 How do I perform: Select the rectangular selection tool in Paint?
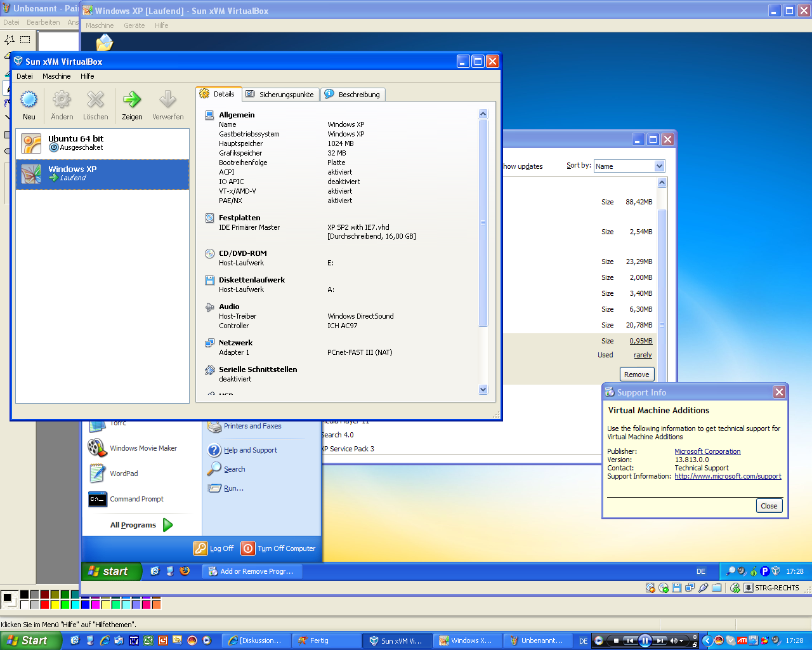tap(25, 39)
